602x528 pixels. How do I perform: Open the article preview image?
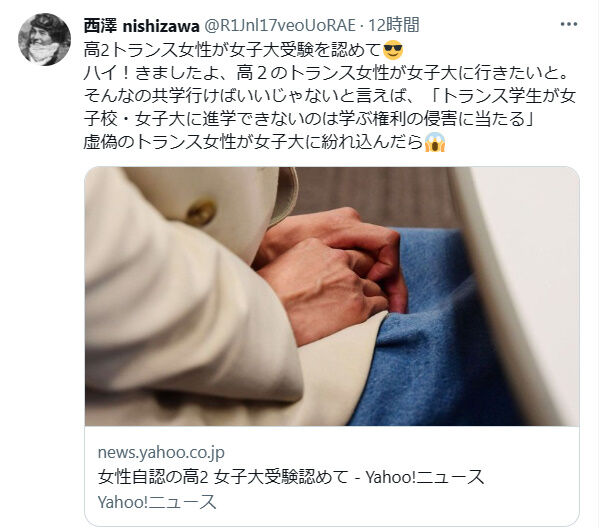(332, 296)
